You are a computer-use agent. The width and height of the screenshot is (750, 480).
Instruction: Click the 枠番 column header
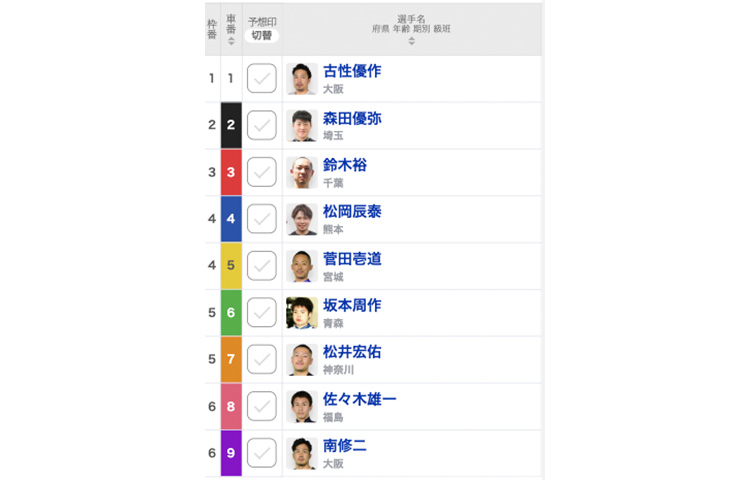pyautogui.click(x=212, y=29)
